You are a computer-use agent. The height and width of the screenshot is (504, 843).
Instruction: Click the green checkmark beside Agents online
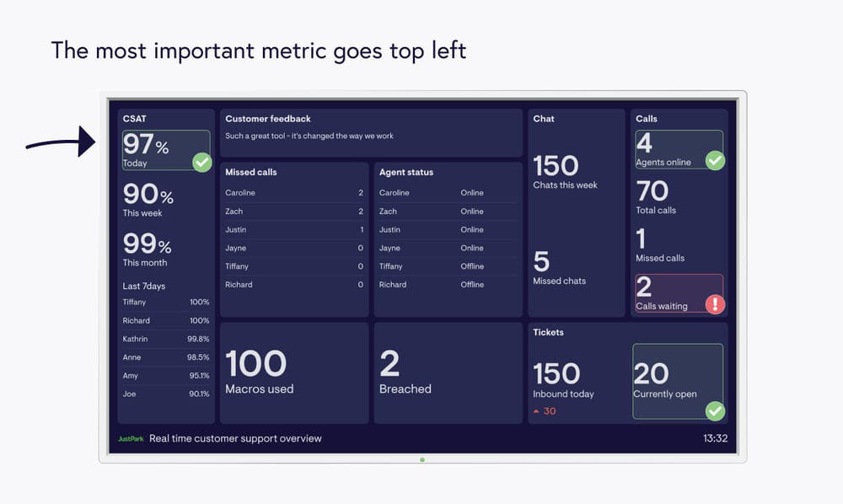(715, 159)
